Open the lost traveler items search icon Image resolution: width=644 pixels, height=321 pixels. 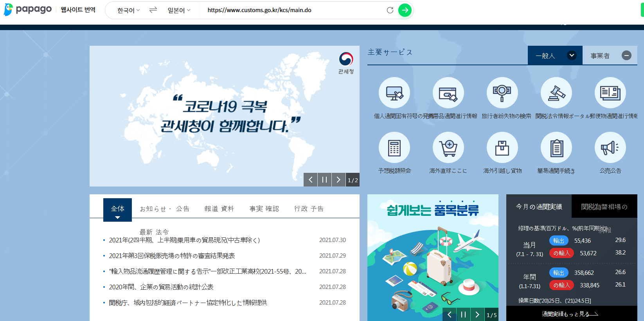[502, 93]
